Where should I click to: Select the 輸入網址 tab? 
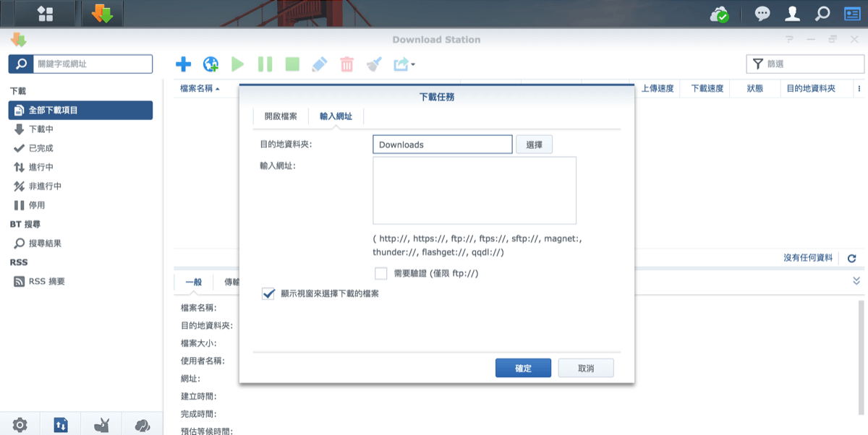point(336,116)
